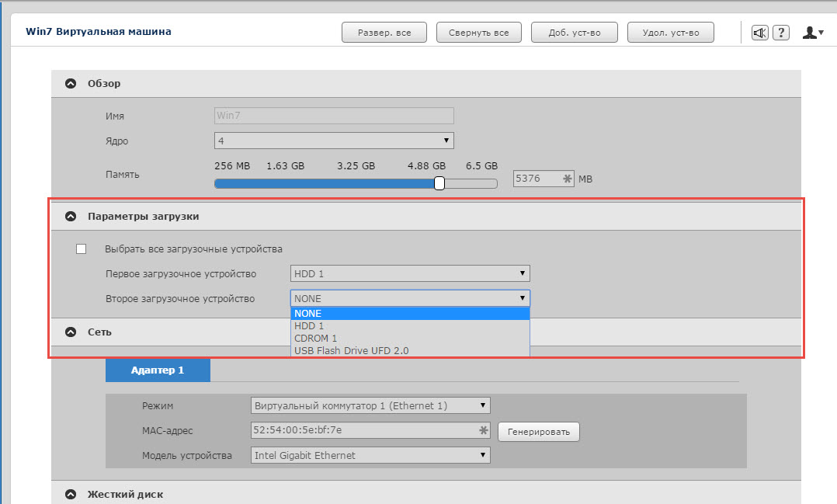837x504 pixels.
Task: Click the 4.88 GB memory scale label
Action: coord(426,165)
